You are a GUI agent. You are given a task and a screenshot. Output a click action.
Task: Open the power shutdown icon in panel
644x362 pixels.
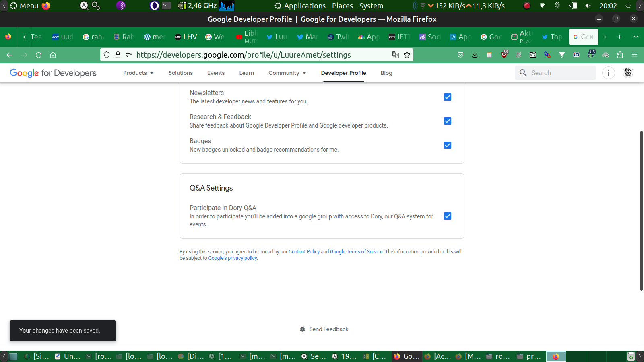(x=628, y=6)
